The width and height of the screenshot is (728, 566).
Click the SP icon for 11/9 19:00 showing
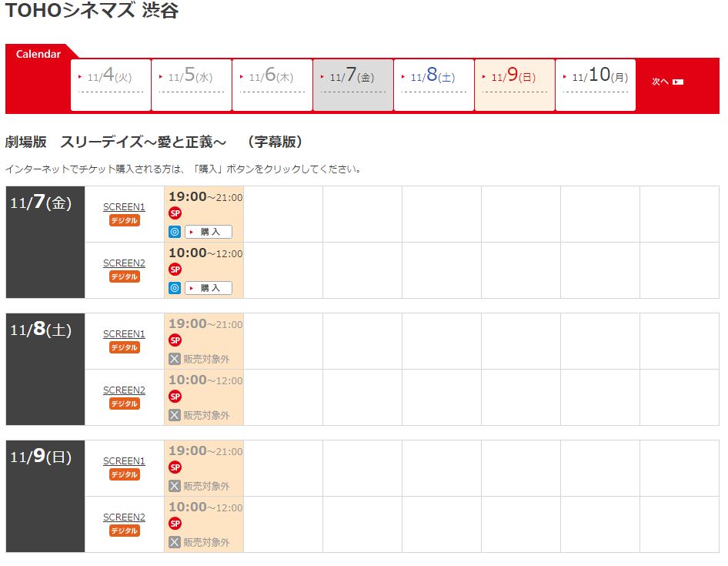(x=175, y=467)
